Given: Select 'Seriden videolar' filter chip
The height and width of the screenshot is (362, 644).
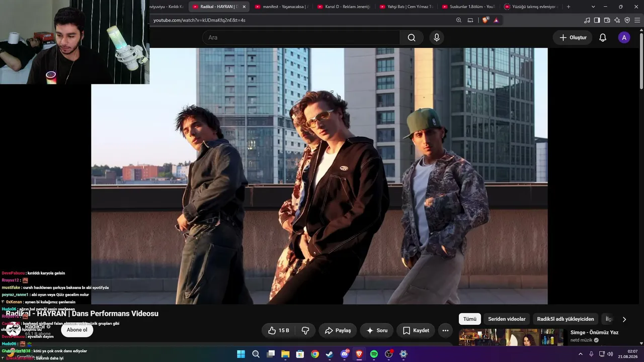Looking at the screenshot, I should click(507, 319).
